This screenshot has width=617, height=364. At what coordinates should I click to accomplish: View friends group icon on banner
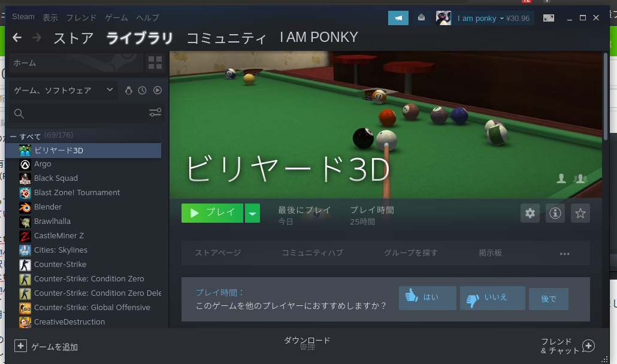tap(580, 178)
